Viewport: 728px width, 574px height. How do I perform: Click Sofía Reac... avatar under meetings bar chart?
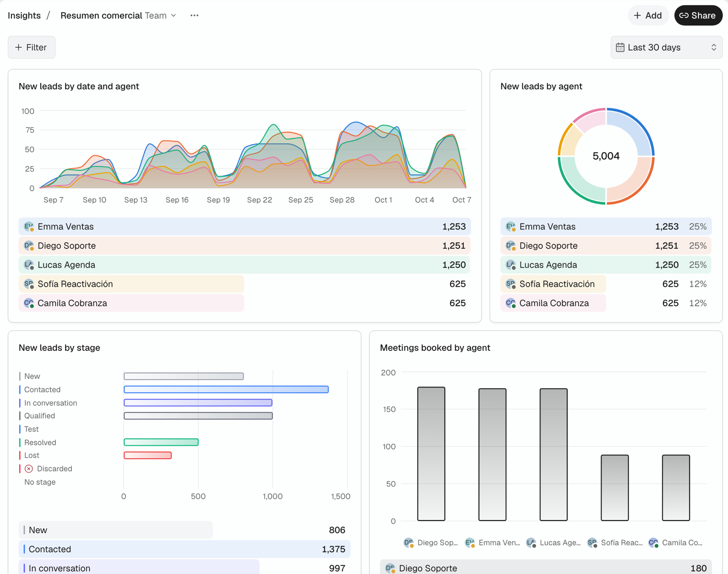point(592,543)
